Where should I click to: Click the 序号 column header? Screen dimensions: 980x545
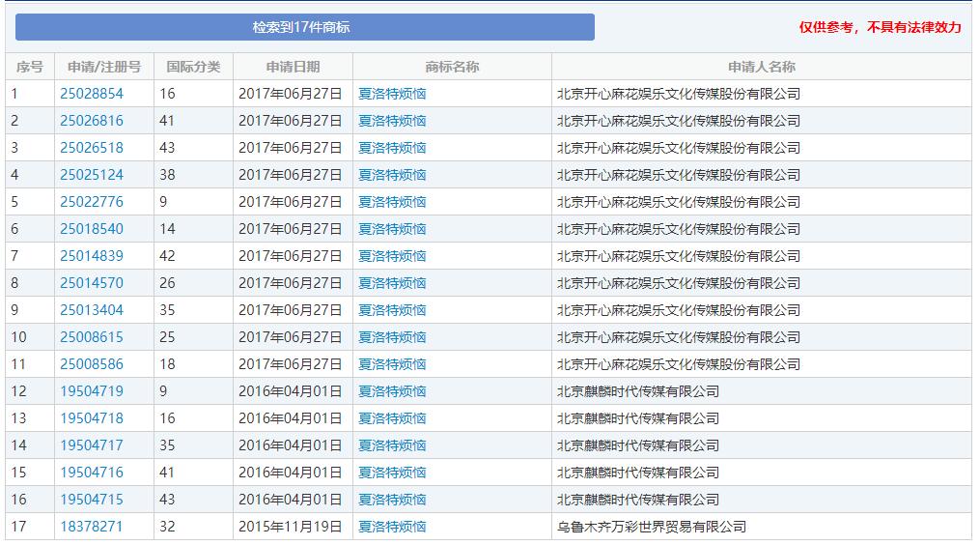[29, 67]
